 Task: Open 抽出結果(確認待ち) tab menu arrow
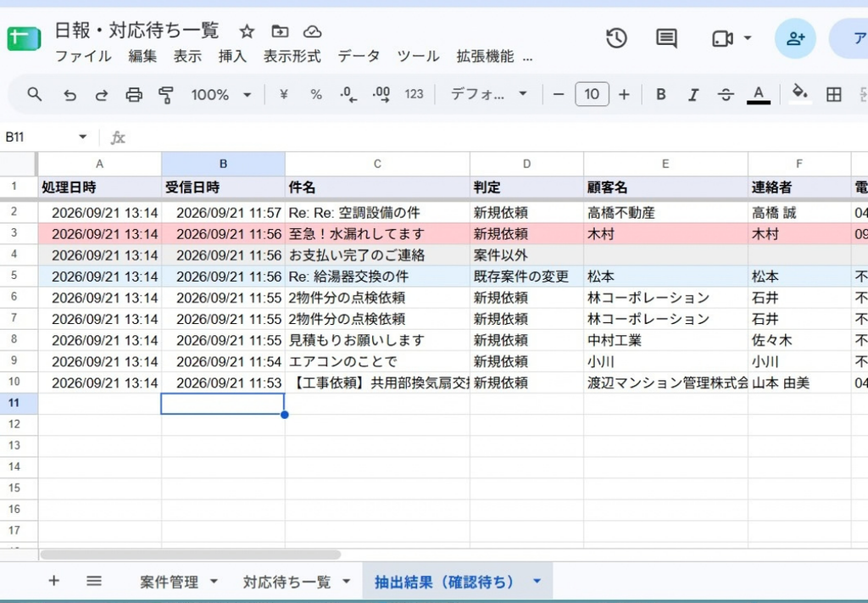tap(537, 582)
